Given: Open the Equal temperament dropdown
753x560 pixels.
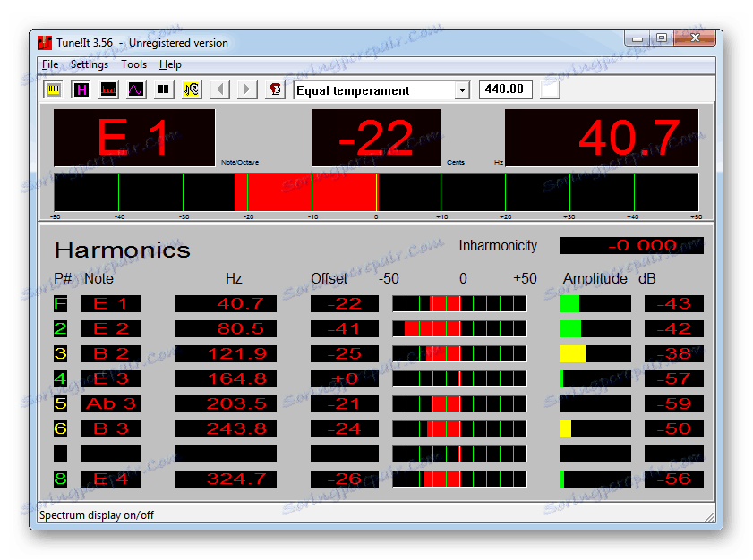Looking at the screenshot, I should [462, 90].
